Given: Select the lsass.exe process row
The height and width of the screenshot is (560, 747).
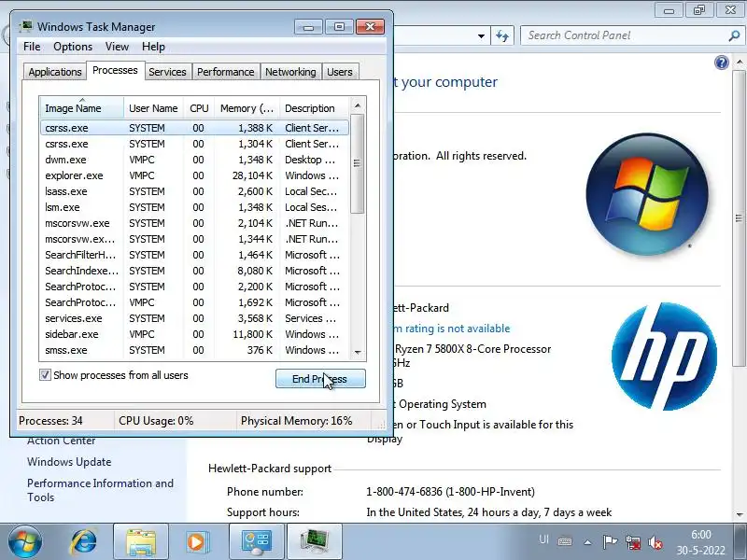Looking at the screenshot, I should click(x=195, y=191).
